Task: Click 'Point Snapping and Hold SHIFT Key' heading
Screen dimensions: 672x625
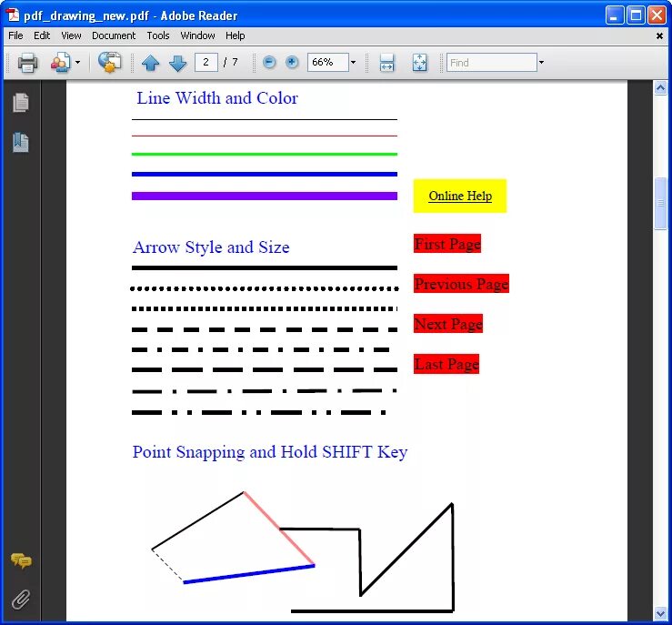Action: [x=270, y=453]
